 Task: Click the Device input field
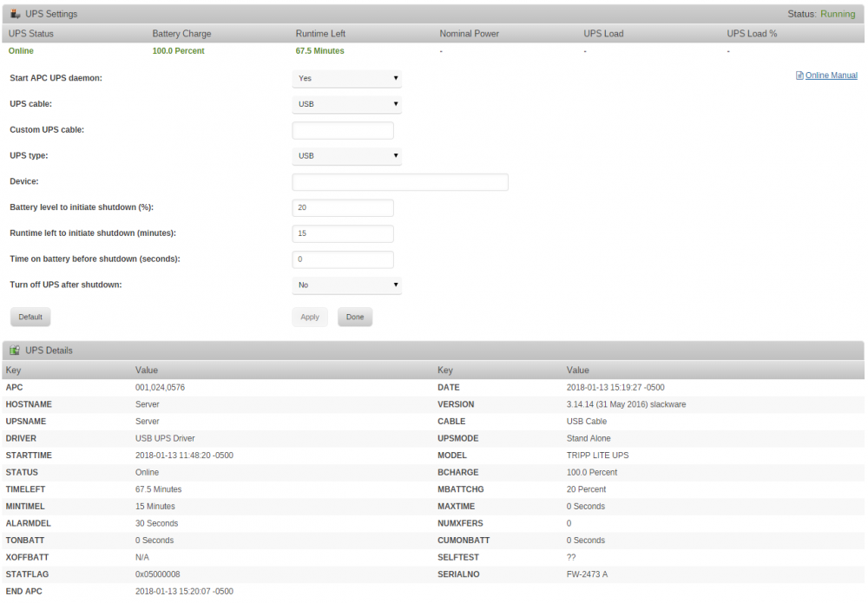point(400,182)
